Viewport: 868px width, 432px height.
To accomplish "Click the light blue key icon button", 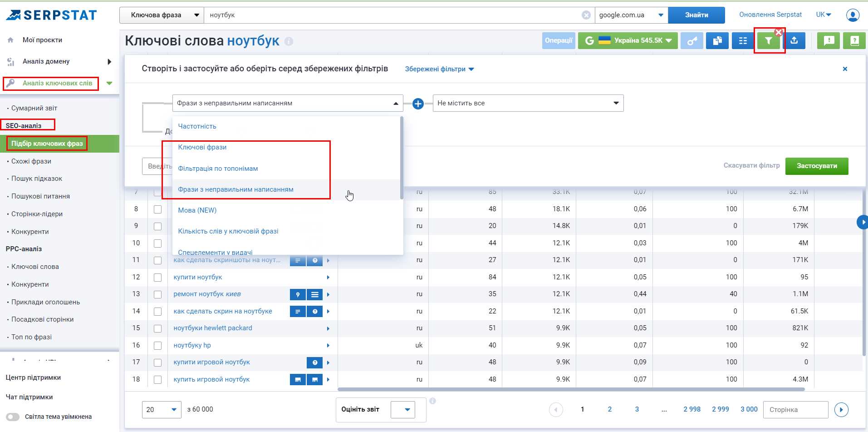I will pos(692,41).
